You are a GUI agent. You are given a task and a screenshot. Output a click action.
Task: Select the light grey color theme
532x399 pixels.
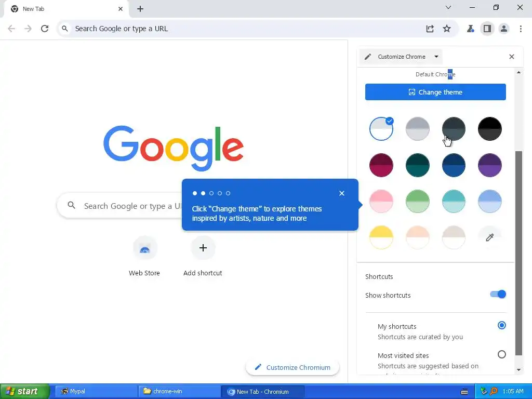[x=417, y=129]
